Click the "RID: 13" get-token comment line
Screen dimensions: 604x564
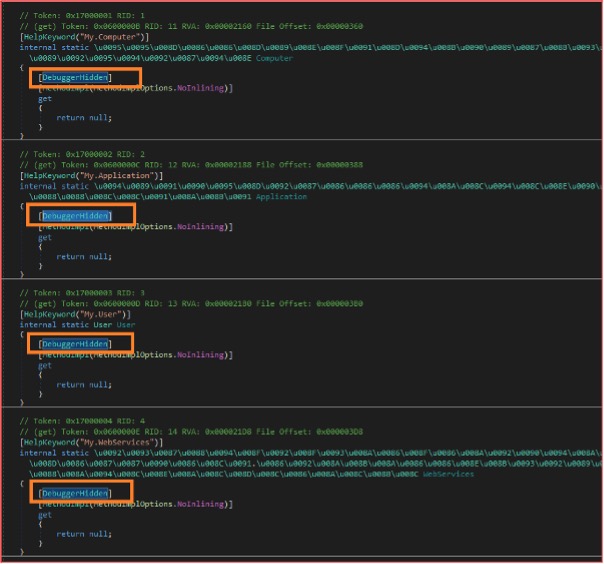pyautogui.click(x=191, y=304)
